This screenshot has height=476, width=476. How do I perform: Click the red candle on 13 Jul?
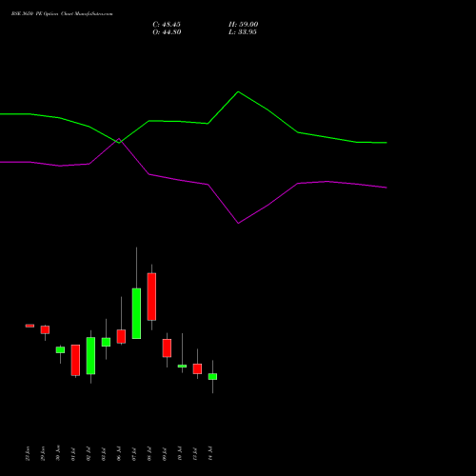(197, 368)
